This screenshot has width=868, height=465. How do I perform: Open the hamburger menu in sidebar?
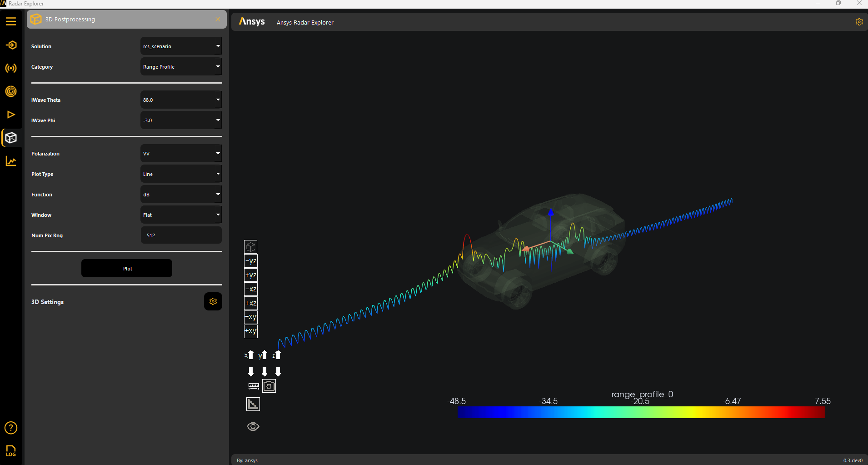click(11, 21)
